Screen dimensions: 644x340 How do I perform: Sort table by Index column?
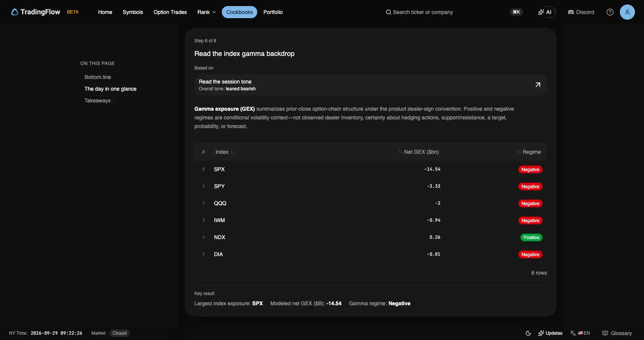[225, 152]
